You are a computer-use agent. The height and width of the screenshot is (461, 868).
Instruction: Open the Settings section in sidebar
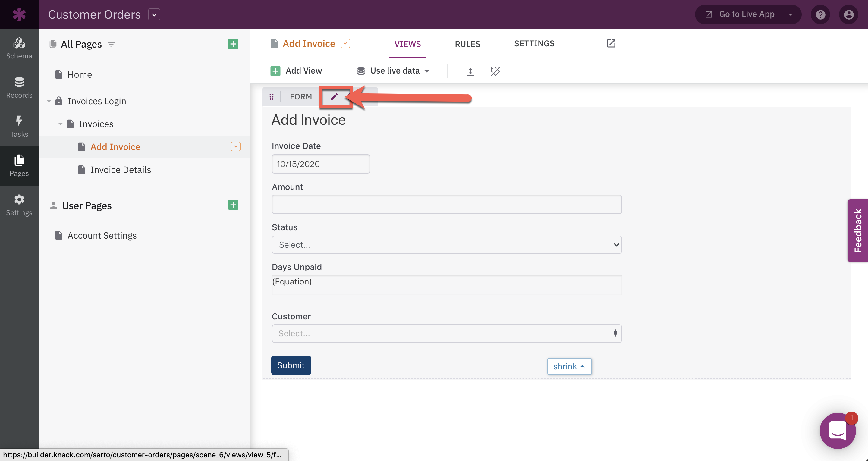(x=19, y=205)
